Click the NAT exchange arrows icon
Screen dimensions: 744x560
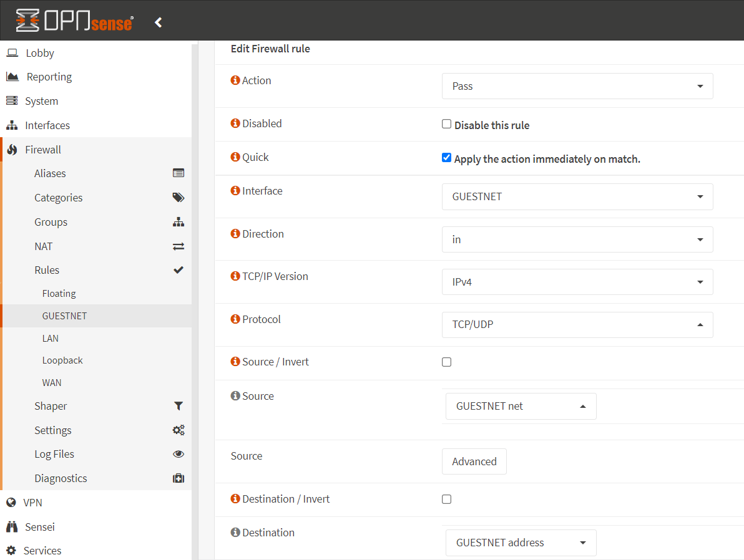point(179,246)
